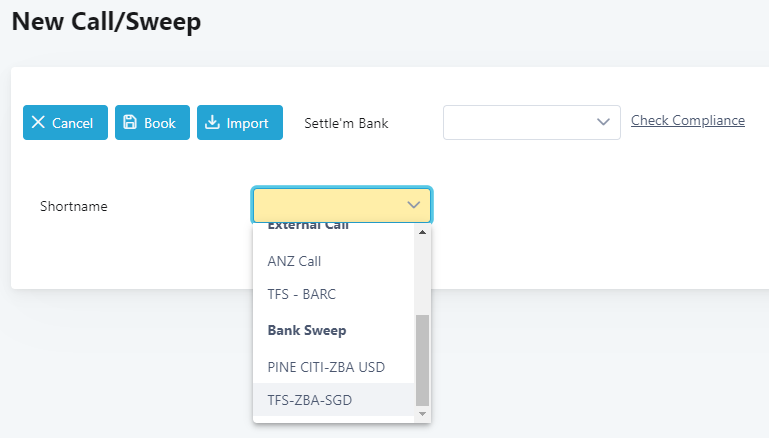The image size is (769, 438).
Task: Click the dropdown list scrollbar thumb
Action: [422, 361]
